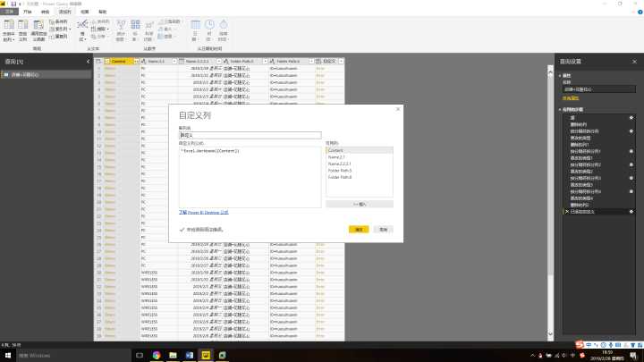Confirm the custom column with the yellow OK button
Screen dimensions: 644x362
pyautogui.click(x=359, y=230)
